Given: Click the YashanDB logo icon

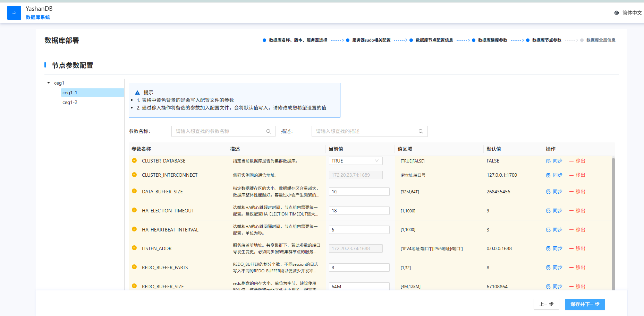Looking at the screenshot, I should pyautogui.click(x=14, y=13).
